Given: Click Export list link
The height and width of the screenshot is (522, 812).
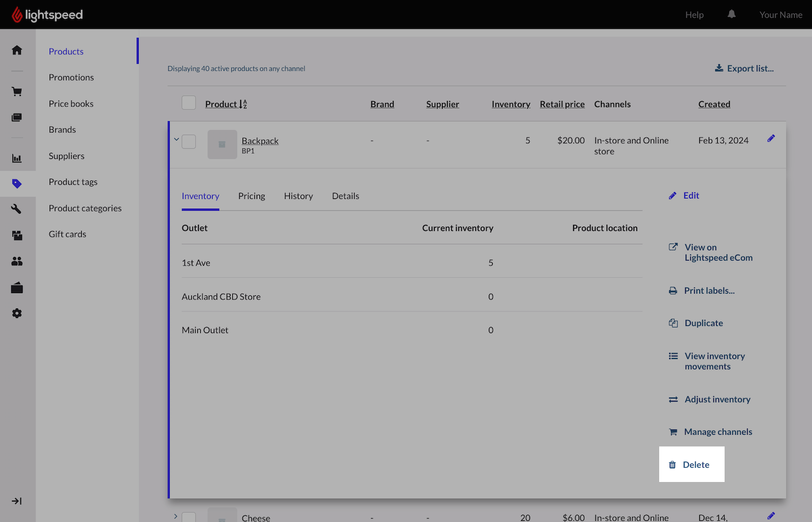Looking at the screenshot, I should (x=744, y=68).
